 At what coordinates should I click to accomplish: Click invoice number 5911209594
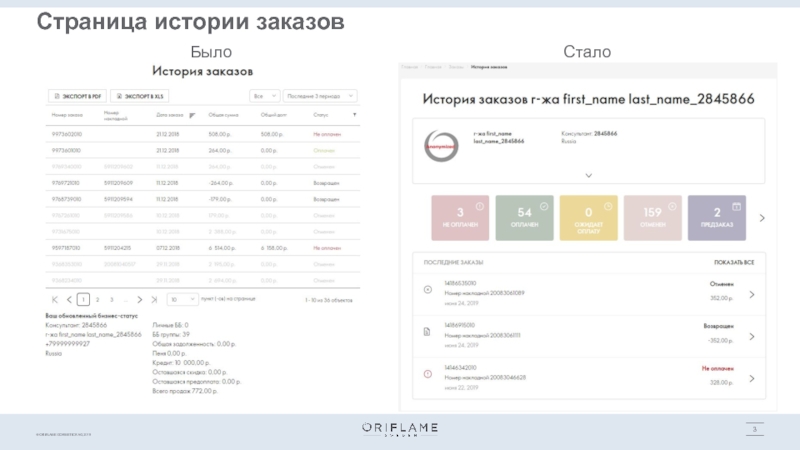(118, 199)
